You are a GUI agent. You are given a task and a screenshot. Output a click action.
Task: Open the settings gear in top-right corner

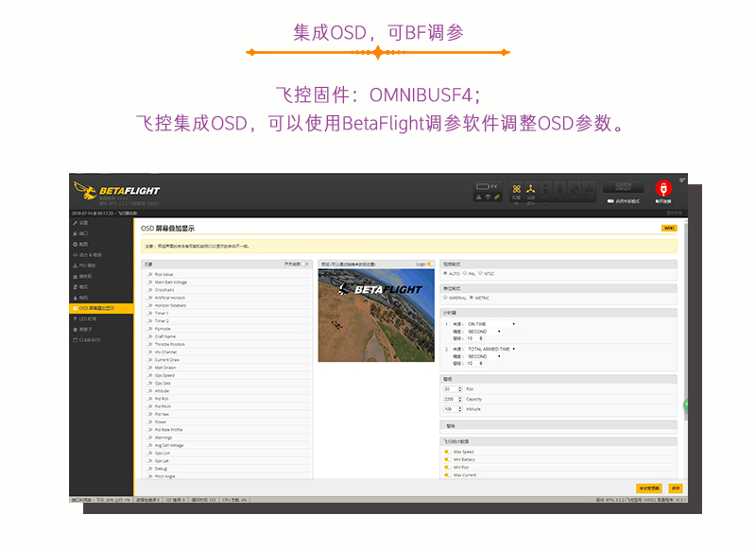point(682,178)
